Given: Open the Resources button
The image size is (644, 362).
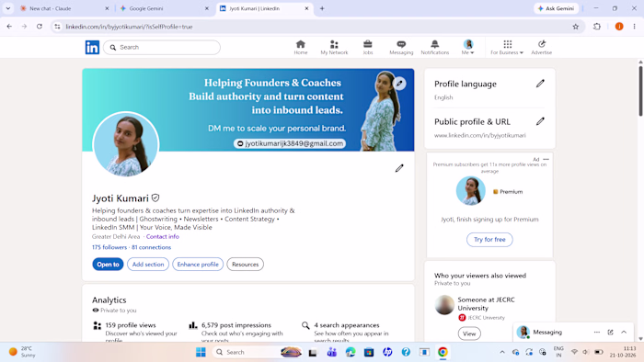Looking at the screenshot, I should click(x=246, y=265).
